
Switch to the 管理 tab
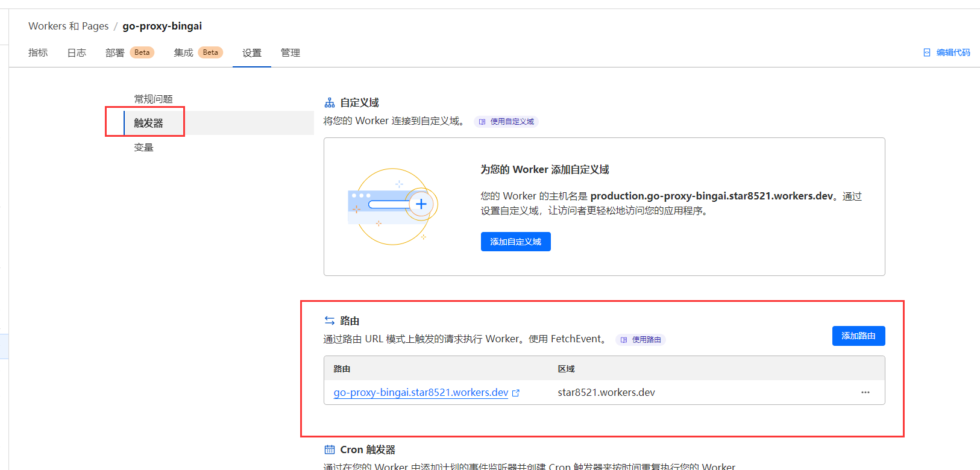click(x=290, y=53)
